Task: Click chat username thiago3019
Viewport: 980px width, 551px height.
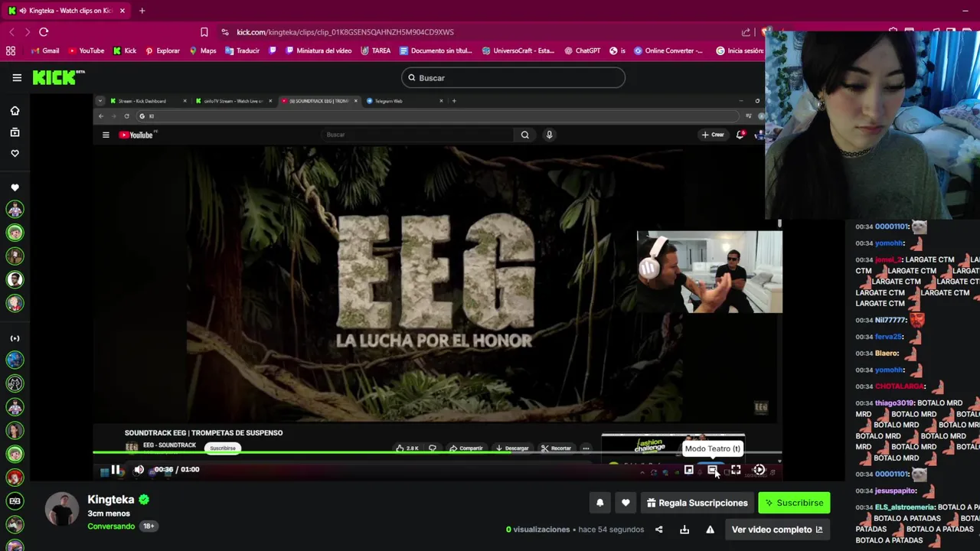Action: (x=895, y=403)
